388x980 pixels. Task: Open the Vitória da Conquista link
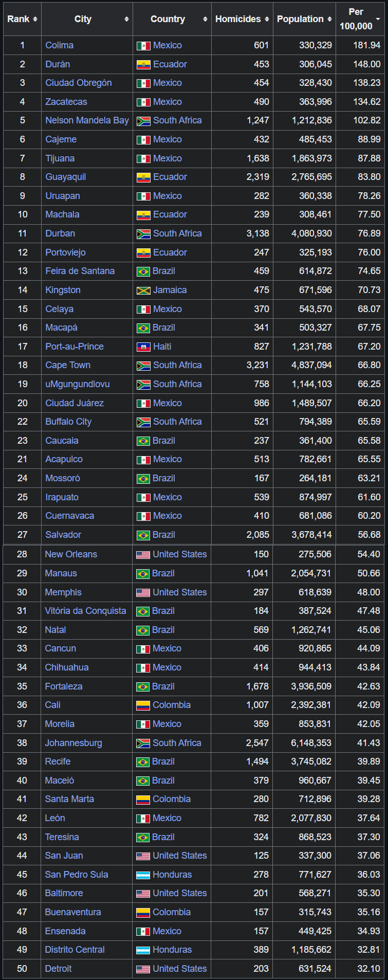pos(85,611)
